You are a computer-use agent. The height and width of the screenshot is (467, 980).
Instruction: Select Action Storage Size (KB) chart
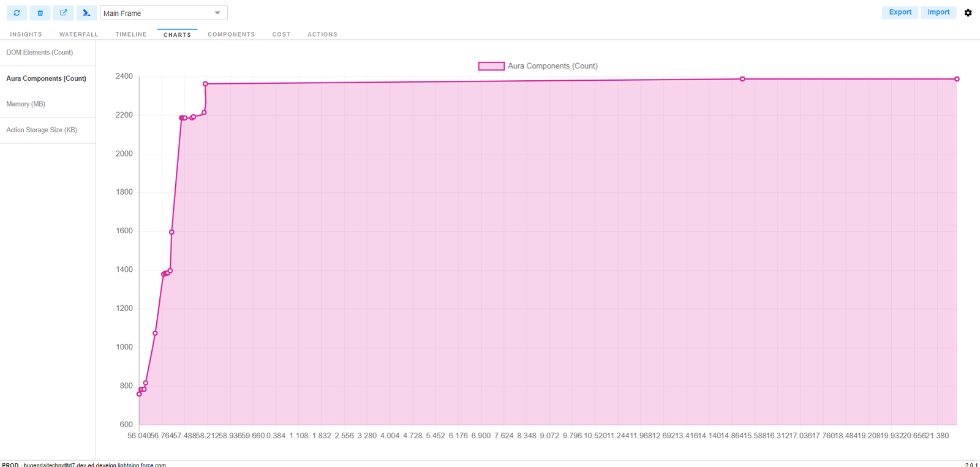click(x=42, y=130)
